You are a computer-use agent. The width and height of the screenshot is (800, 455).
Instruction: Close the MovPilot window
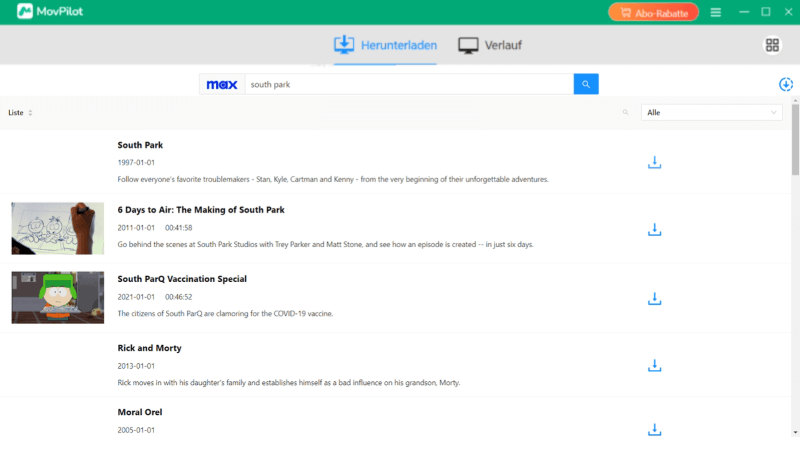click(788, 12)
